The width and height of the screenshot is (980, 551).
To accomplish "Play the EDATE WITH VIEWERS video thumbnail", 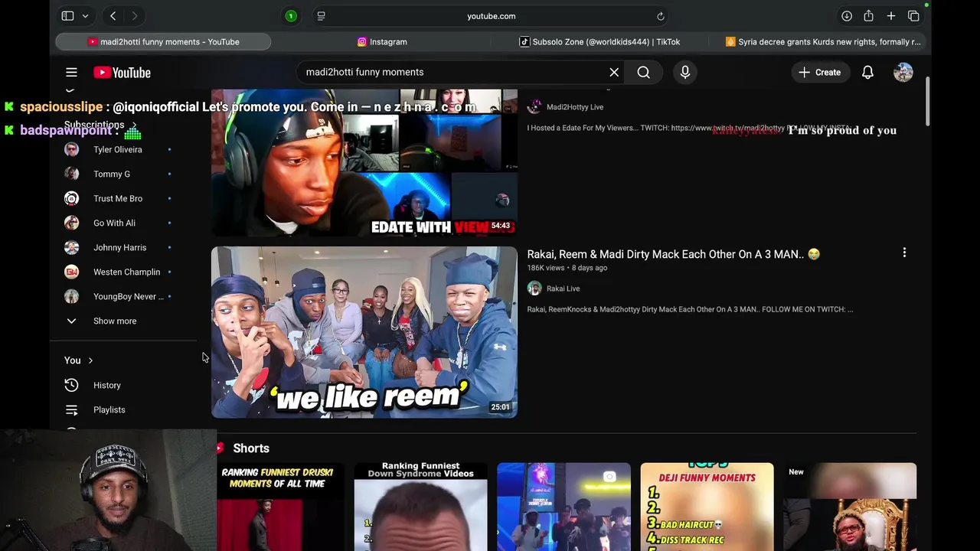I will click(x=364, y=162).
